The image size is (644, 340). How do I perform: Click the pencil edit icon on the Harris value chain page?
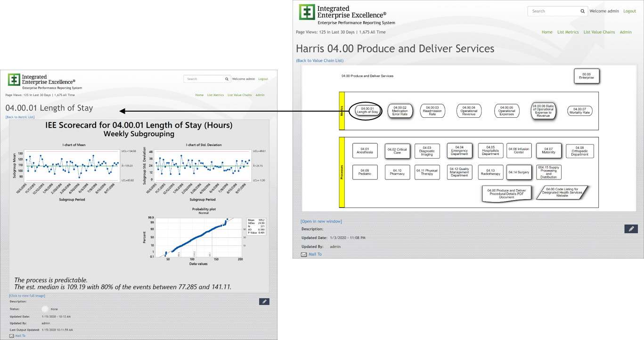tap(631, 229)
